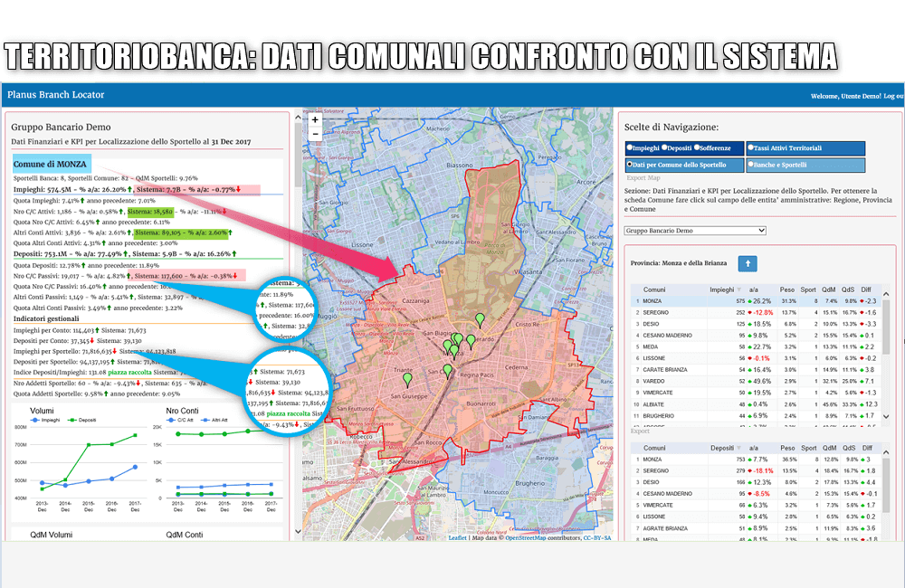Click the Brugherio label on the map
This screenshot has height=588, width=905.
[529, 484]
